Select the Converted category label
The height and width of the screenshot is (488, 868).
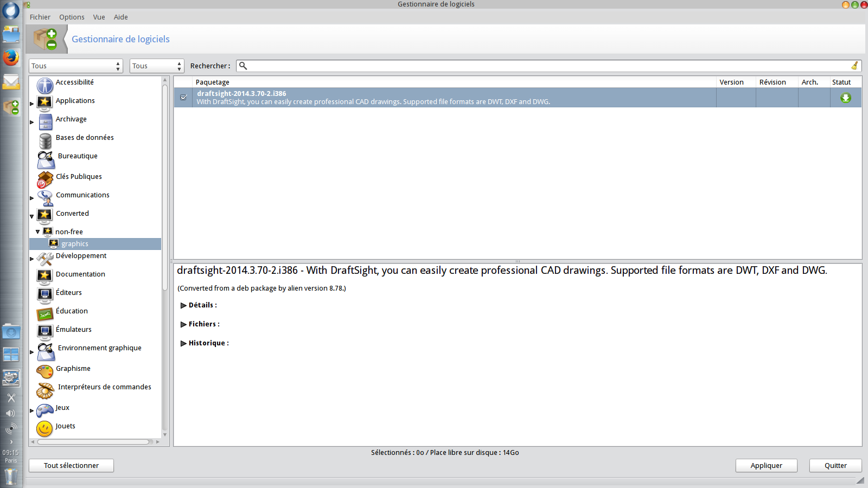(72, 213)
